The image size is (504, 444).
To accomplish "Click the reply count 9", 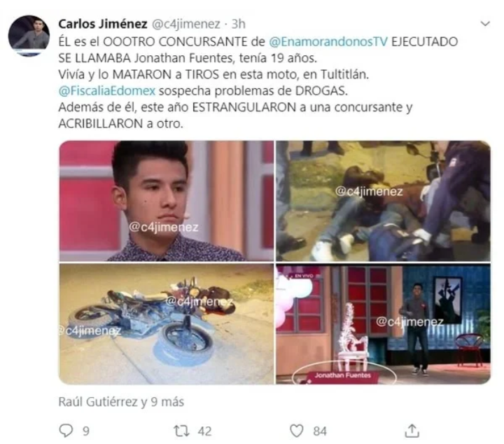I will [86, 431].
